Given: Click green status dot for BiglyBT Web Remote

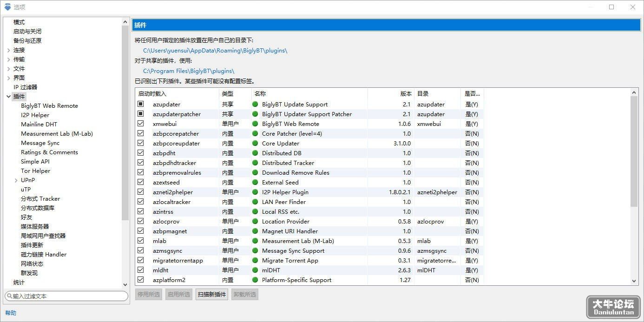Looking at the screenshot, I should [255, 124].
